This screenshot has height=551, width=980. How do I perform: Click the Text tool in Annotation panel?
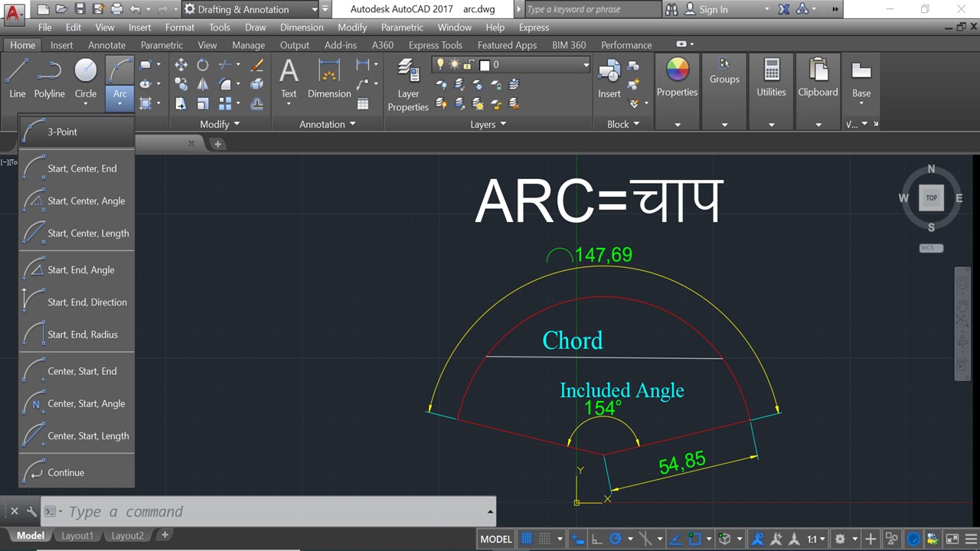click(289, 77)
